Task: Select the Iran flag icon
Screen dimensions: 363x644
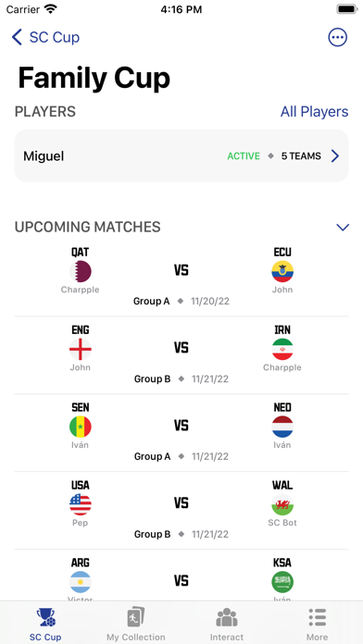Action: [x=282, y=349]
